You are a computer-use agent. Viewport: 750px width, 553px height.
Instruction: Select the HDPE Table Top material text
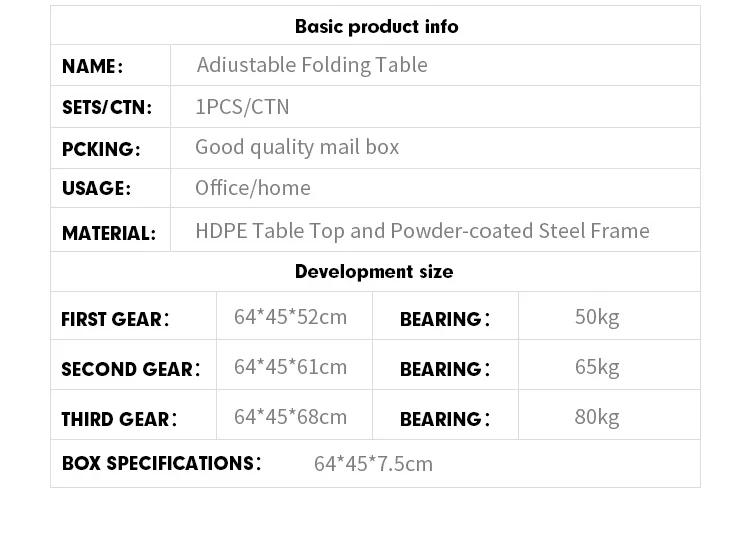(422, 231)
